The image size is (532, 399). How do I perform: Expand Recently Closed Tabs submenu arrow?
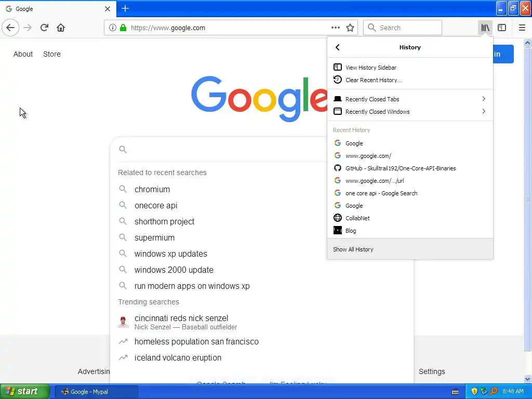click(x=484, y=99)
